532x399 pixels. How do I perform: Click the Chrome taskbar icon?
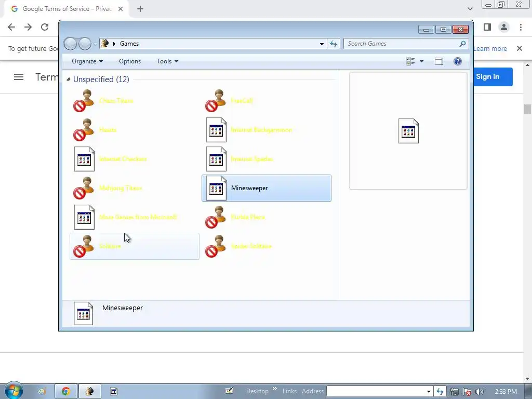coord(65,392)
